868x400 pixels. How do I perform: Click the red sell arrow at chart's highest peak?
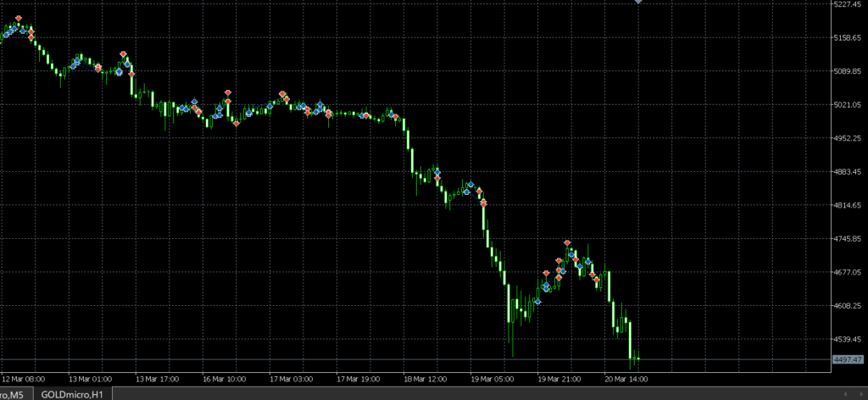[19, 19]
